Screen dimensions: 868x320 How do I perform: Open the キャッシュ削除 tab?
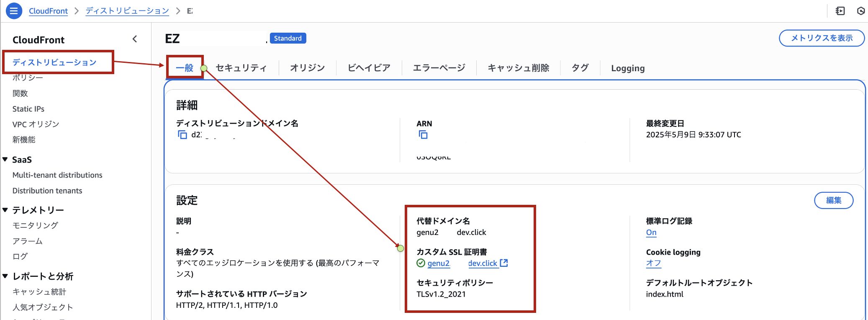(x=518, y=68)
